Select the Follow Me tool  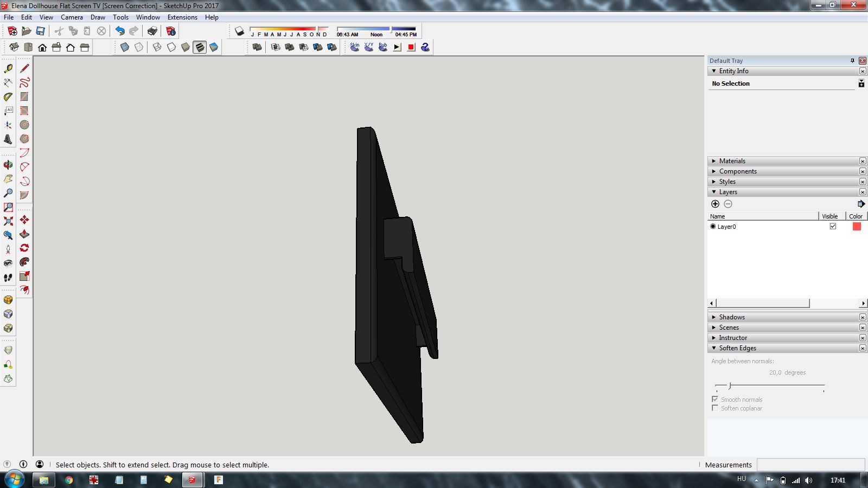coord(24,262)
